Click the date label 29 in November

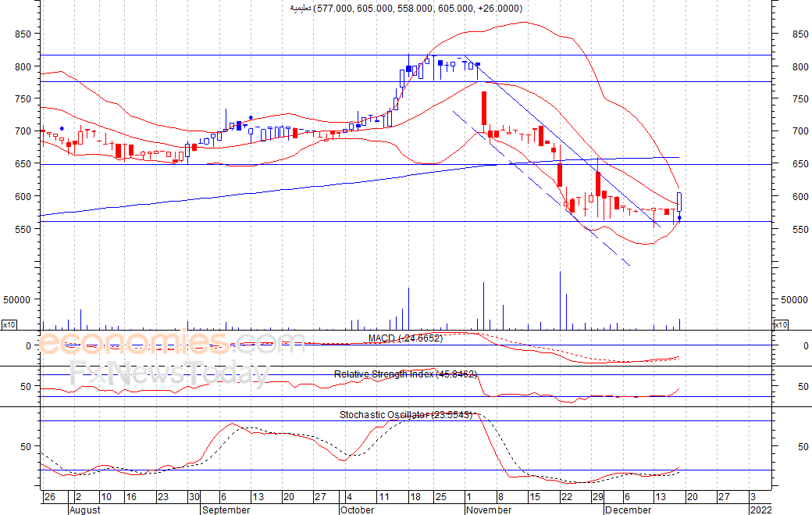click(597, 497)
